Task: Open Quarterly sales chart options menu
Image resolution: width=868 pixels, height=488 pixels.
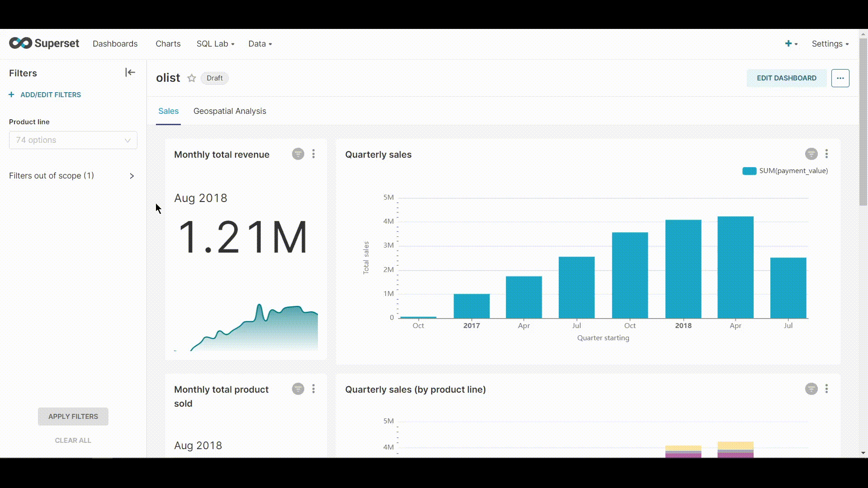Action: (826, 154)
